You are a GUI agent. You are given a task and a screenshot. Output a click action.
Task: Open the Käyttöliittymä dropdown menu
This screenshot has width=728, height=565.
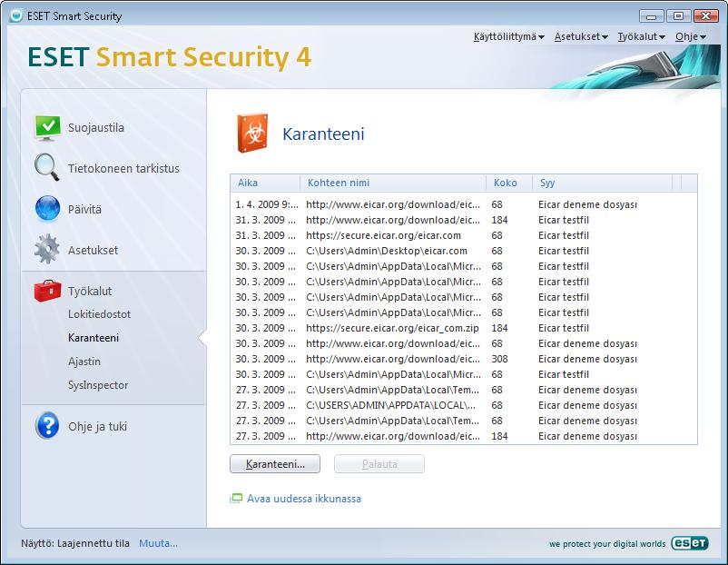click(509, 36)
